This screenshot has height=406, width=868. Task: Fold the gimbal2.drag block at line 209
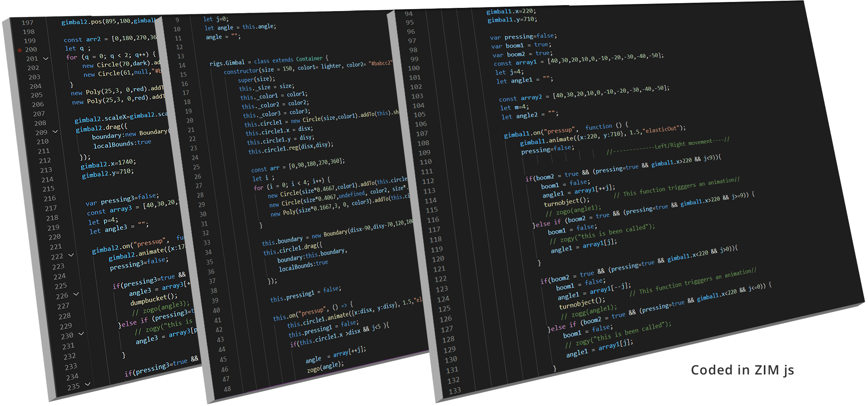55,132
